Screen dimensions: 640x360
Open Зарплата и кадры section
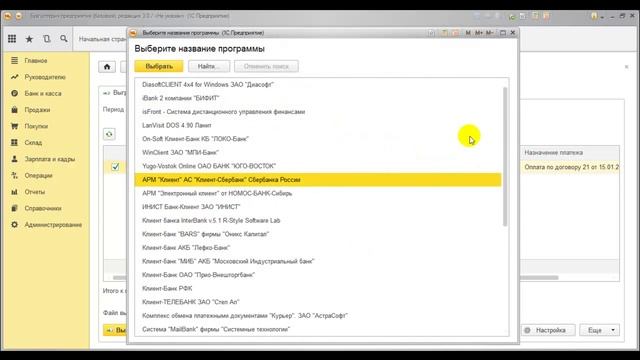[x=50, y=159]
